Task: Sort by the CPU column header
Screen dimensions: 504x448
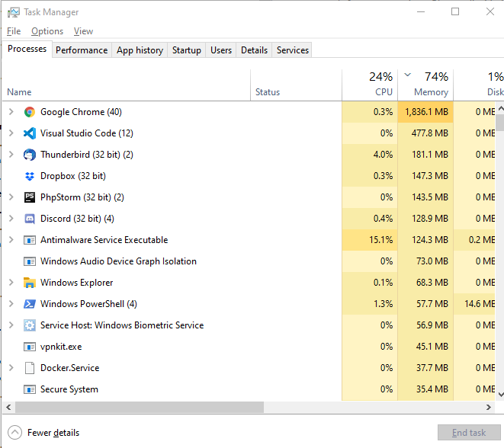Action: (370, 85)
